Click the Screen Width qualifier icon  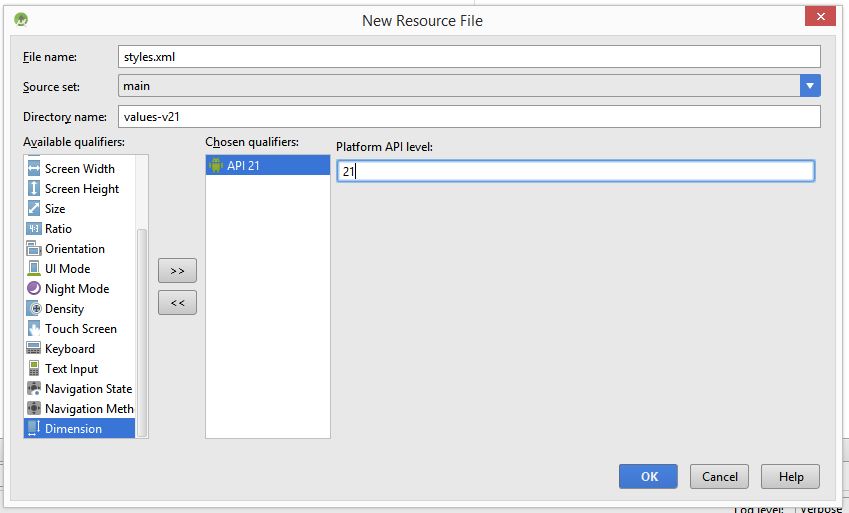[34, 169]
